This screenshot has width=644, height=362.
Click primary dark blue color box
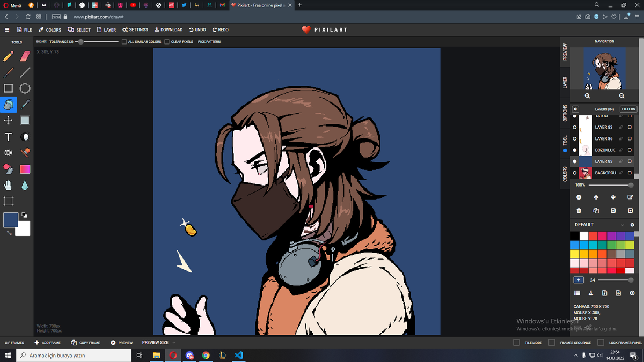coord(11,220)
